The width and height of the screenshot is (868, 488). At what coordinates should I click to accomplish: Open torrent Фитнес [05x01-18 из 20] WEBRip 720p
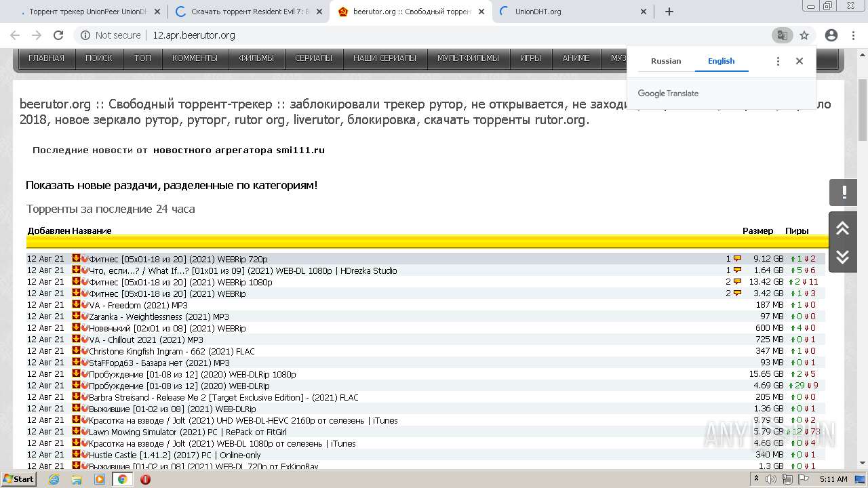[178, 259]
